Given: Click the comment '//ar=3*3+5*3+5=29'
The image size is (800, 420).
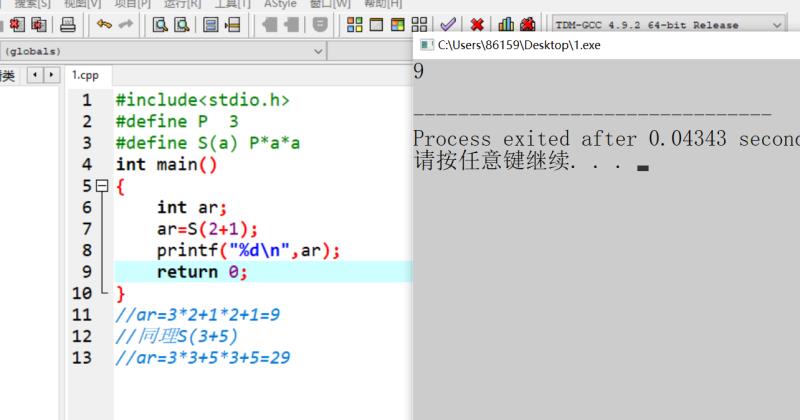Looking at the screenshot, I should 203,357.
